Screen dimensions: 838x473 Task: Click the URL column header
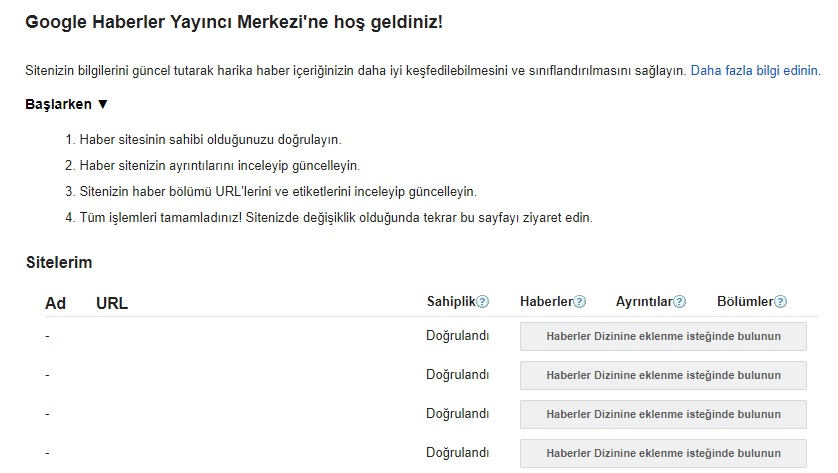pos(112,303)
